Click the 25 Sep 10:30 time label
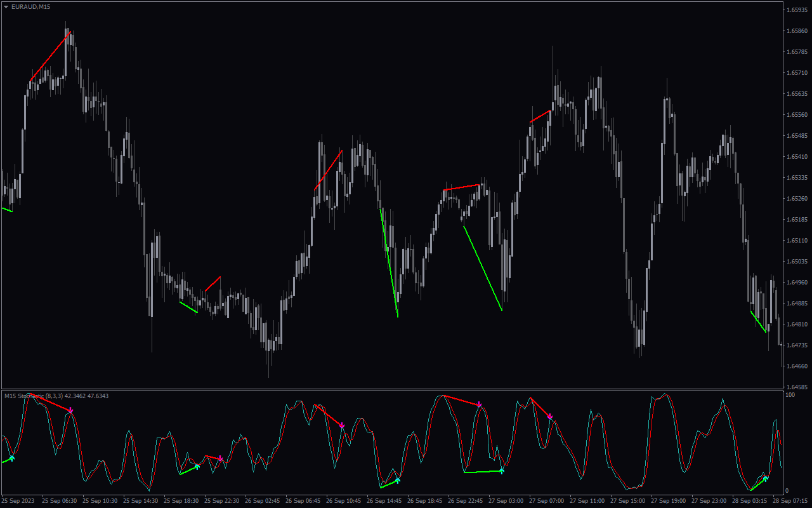 click(100, 501)
